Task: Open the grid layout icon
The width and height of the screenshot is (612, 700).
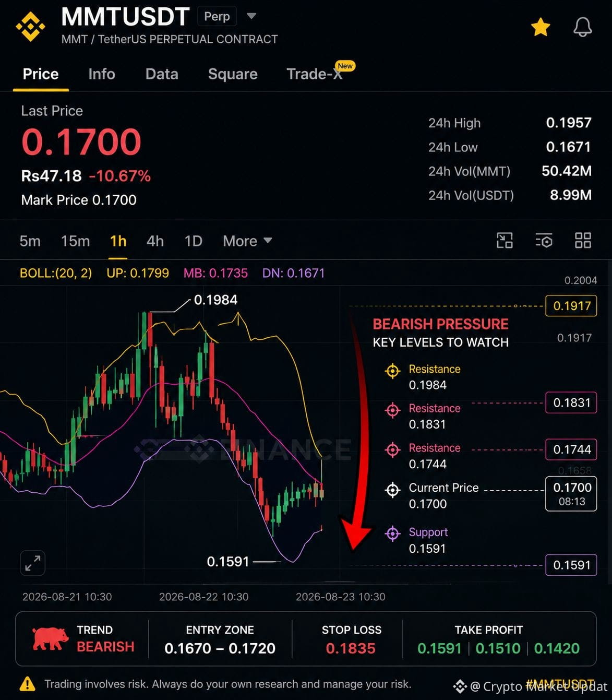Action: click(583, 241)
